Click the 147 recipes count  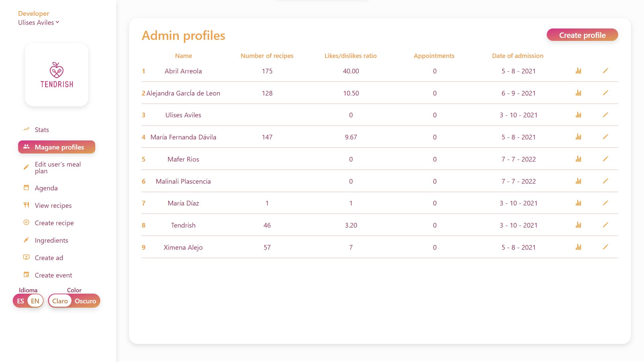(x=267, y=137)
